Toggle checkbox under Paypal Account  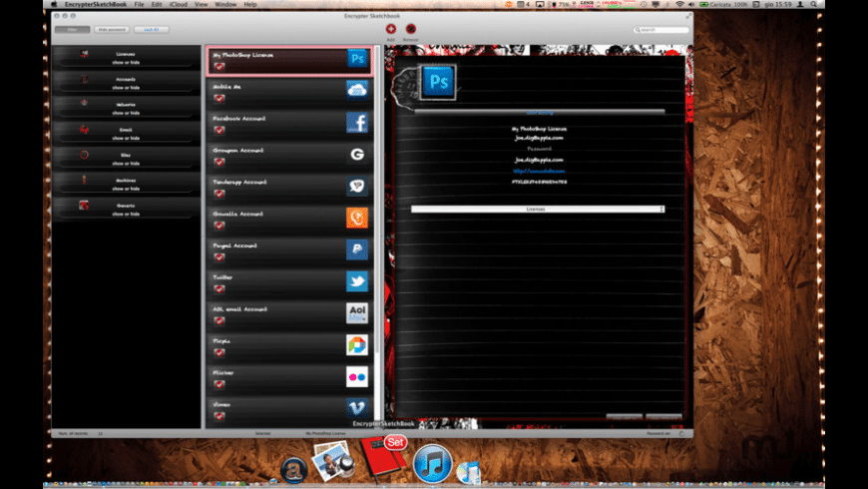[x=219, y=256]
